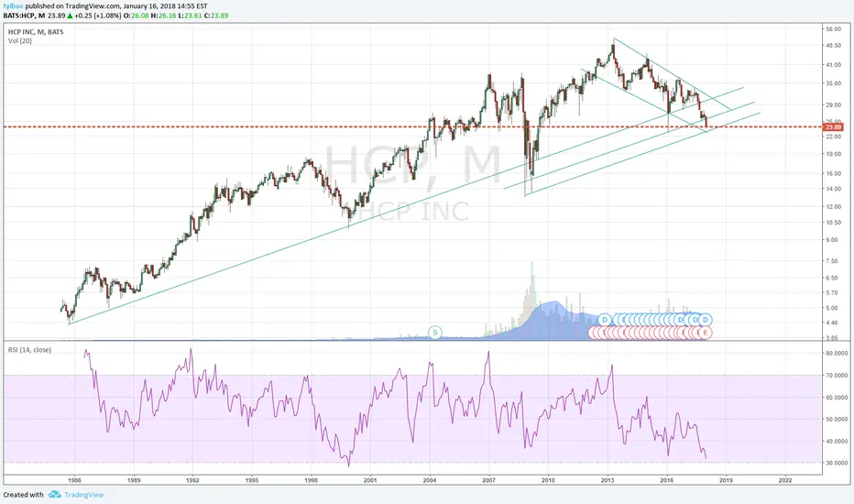
Task: Click the 5.70 price axis label
Action: point(832,292)
